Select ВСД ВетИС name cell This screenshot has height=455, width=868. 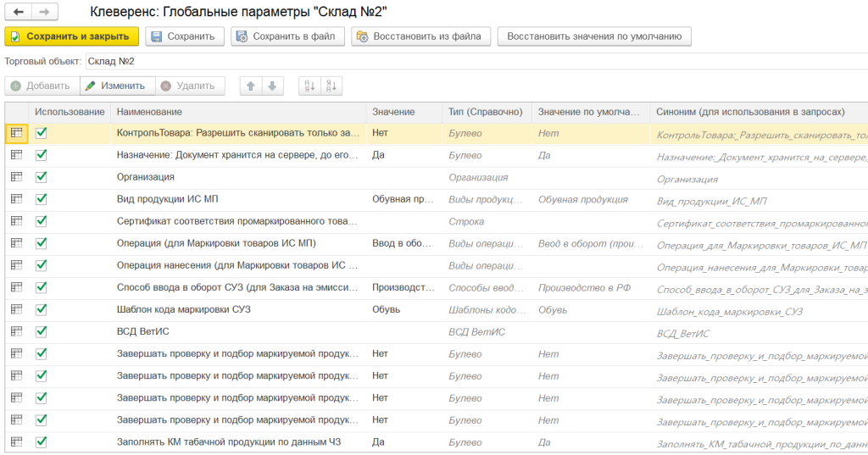238,331
